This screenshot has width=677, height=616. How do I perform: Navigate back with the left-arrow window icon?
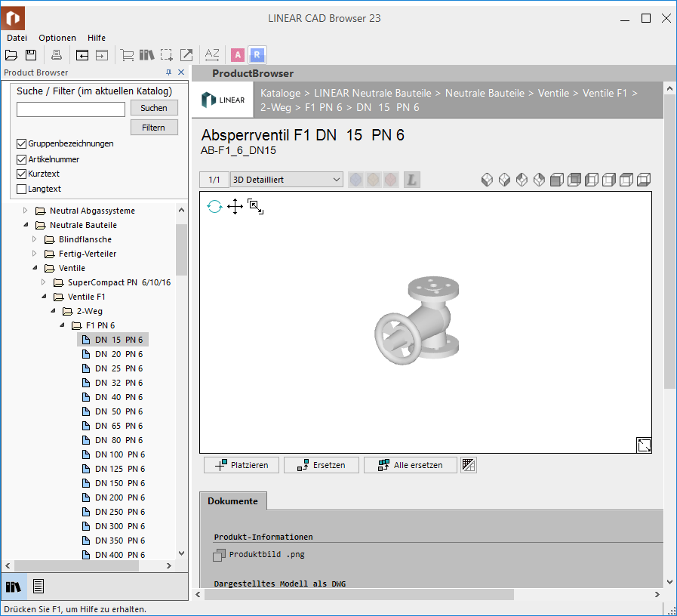pyautogui.click(x=82, y=55)
